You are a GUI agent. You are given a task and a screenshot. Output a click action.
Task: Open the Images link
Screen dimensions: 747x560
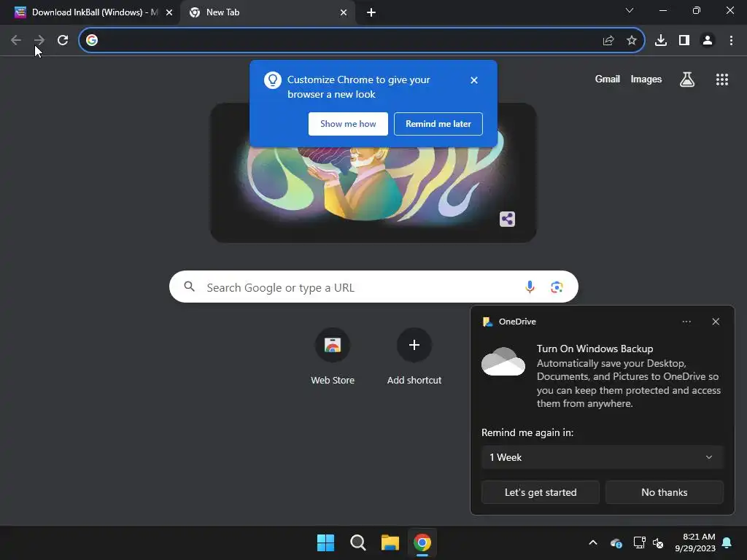pyautogui.click(x=646, y=79)
